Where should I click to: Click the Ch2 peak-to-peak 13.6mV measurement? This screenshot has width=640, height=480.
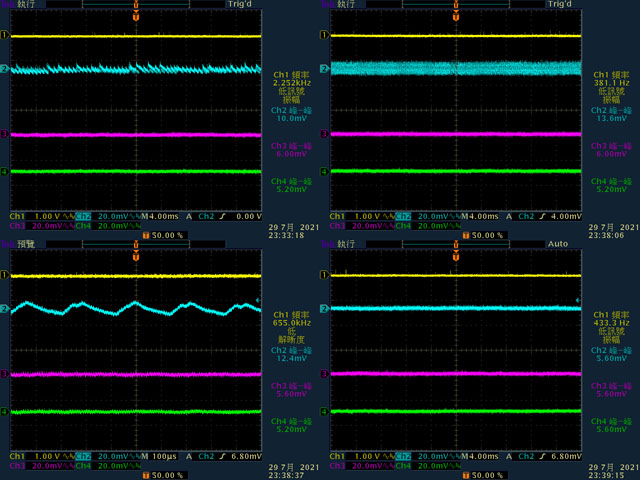pos(611,114)
